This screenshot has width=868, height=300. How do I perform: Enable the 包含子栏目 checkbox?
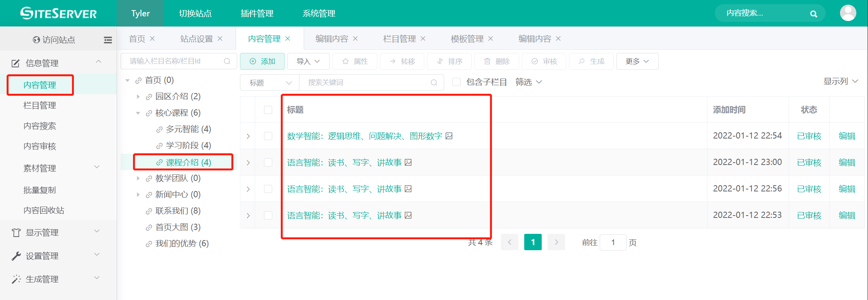457,82
